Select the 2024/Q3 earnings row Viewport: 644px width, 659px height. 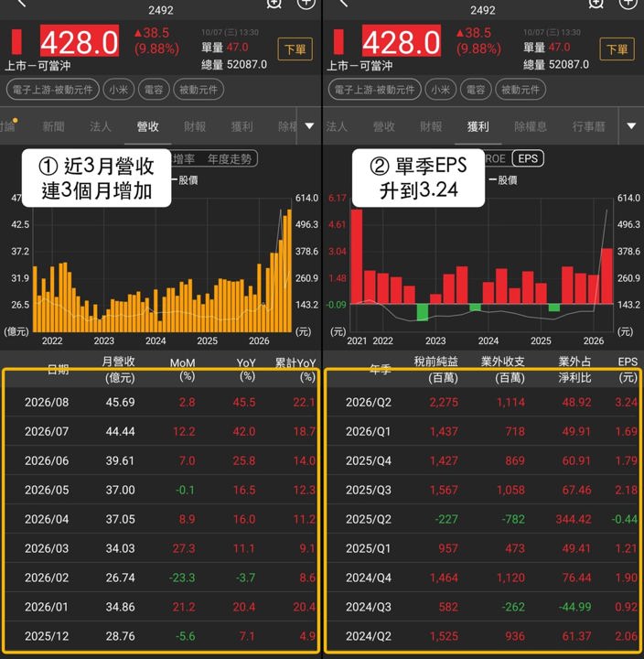tap(483, 607)
